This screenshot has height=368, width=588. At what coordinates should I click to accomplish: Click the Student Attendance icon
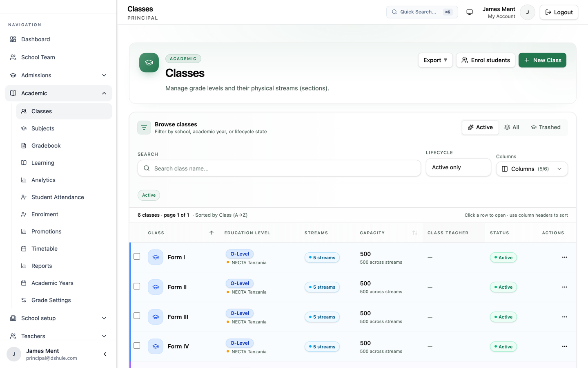(x=24, y=197)
